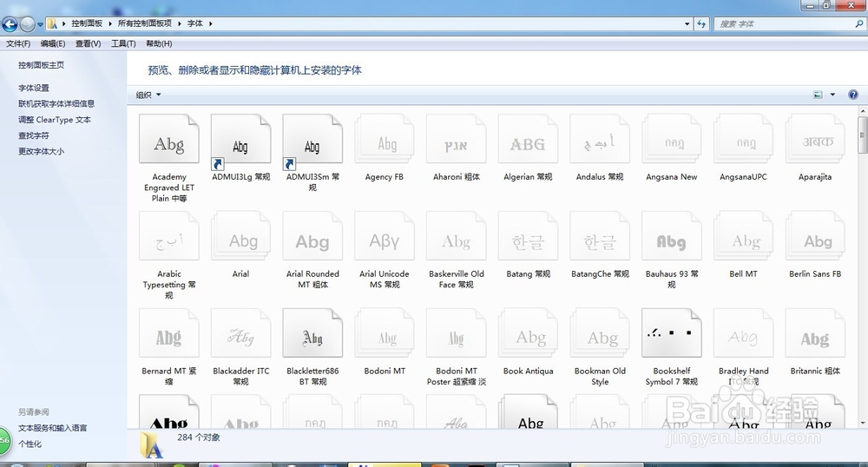868x467 pixels.
Task: Click the 控制面板 breadcrumb segment
Action: [x=87, y=23]
